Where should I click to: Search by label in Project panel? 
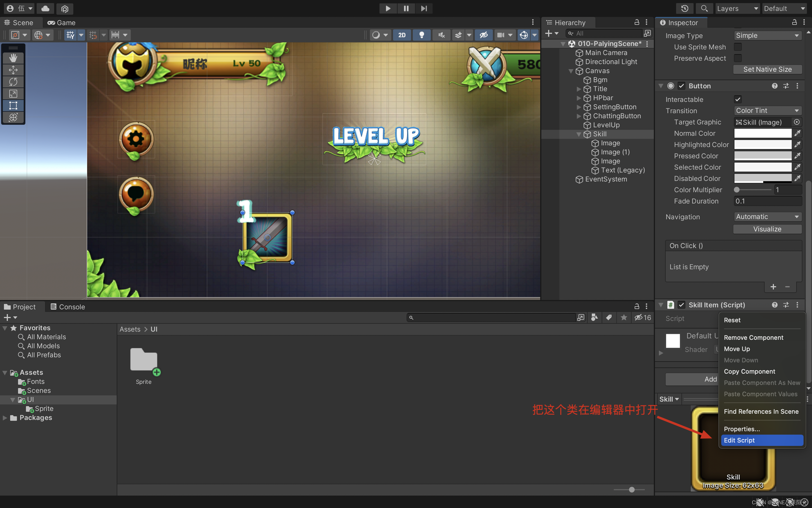(609, 317)
